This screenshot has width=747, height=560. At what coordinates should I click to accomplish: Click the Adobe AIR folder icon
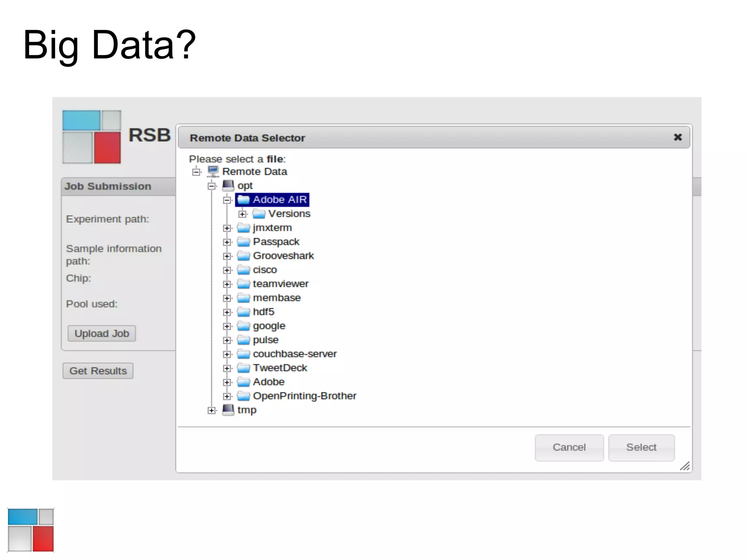(243, 200)
